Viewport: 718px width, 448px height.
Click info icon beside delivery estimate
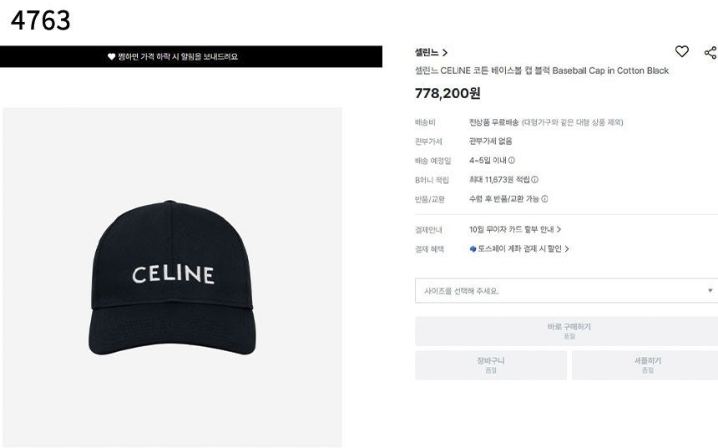pyautogui.click(x=511, y=160)
